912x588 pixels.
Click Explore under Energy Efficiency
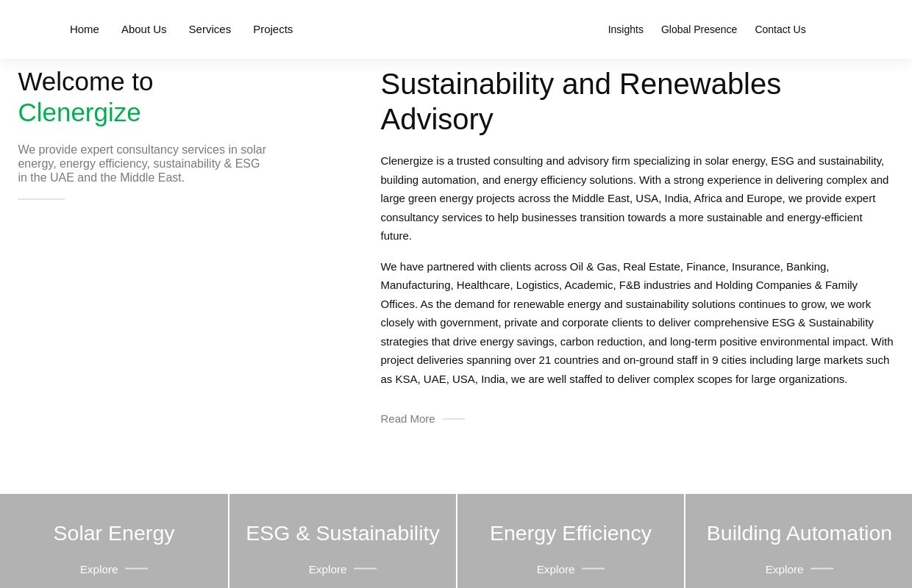555,570
